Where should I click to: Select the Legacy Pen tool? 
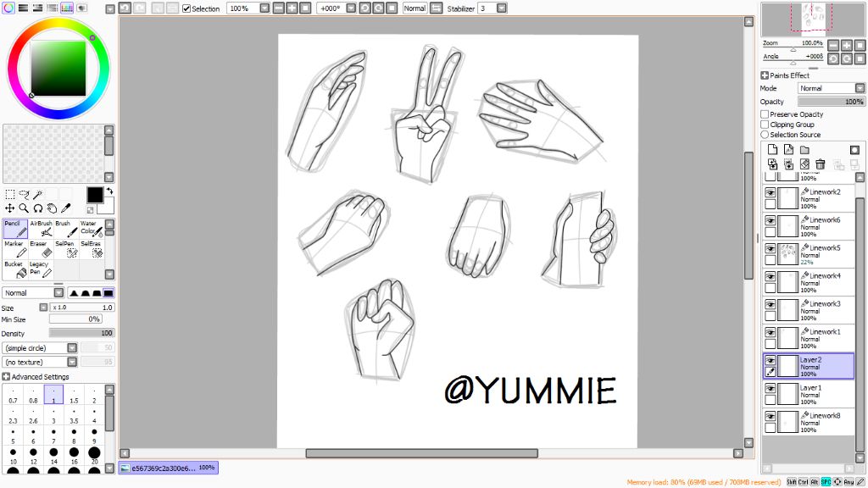(x=41, y=269)
